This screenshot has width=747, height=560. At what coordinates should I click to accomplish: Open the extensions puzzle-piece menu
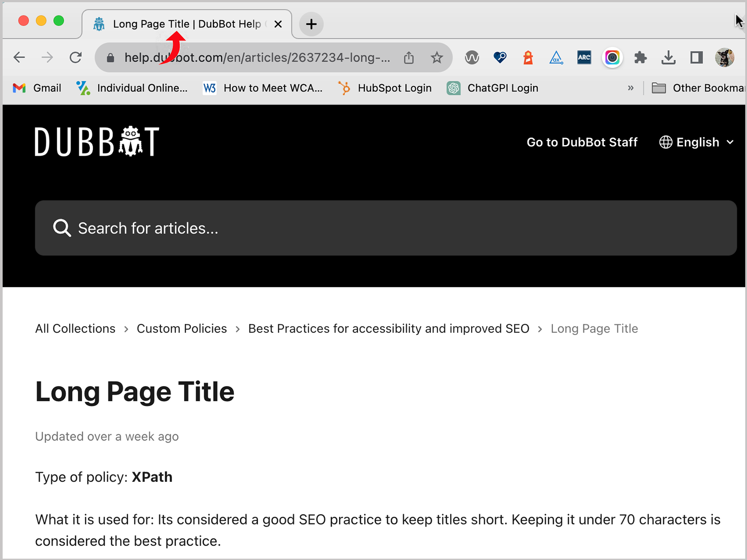pos(640,57)
